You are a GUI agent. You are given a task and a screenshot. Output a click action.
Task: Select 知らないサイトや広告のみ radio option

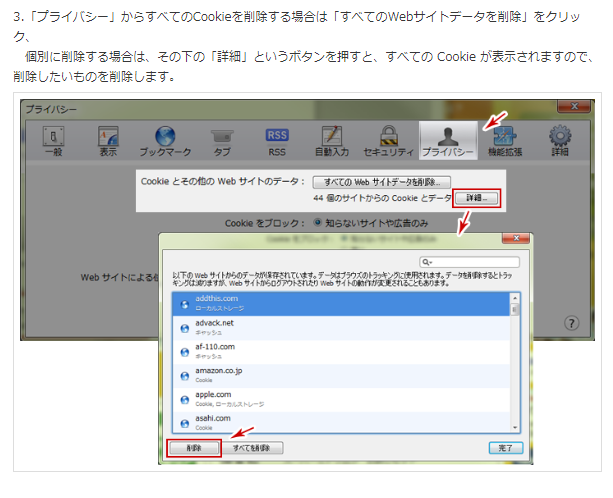coord(319,223)
